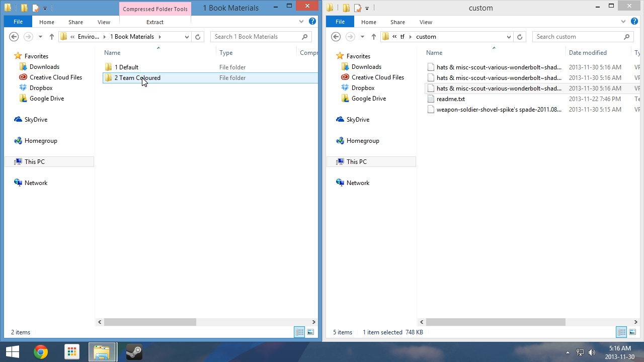The width and height of the screenshot is (644, 362).
Task: Launch Steam from the taskbar
Action: click(x=134, y=352)
